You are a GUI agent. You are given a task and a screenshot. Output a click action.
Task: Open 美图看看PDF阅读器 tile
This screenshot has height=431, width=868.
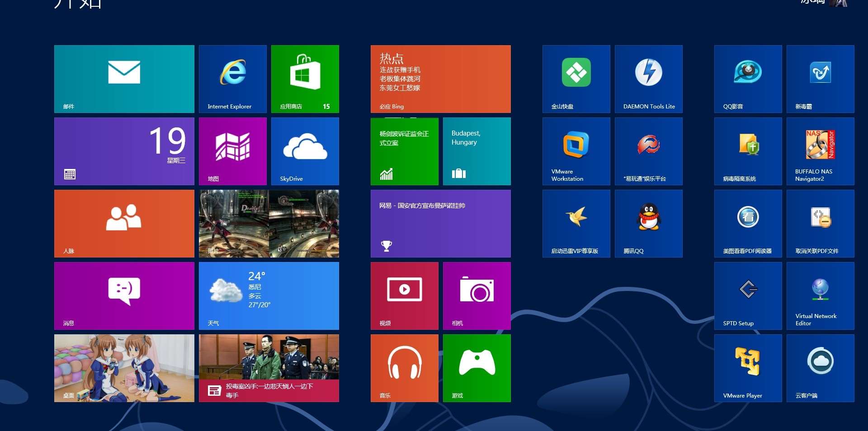pos(748,224)
